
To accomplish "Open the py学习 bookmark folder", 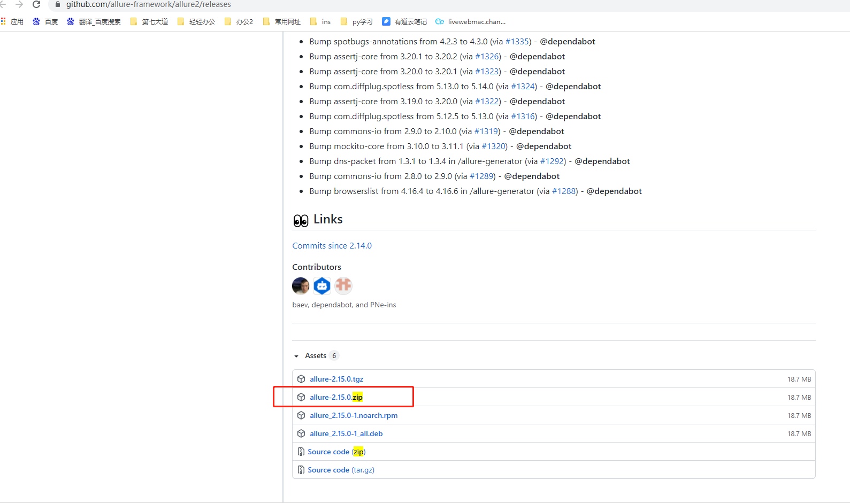I will pos(357,21).
